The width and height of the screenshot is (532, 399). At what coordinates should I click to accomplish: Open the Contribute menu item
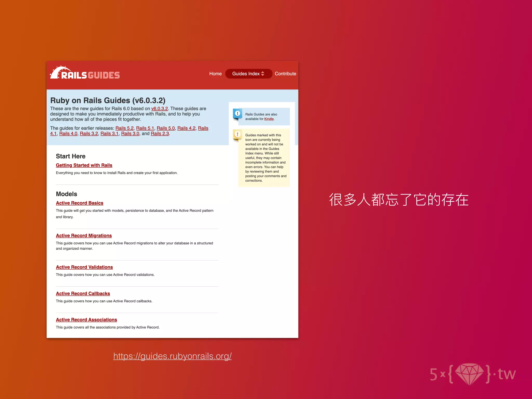point(285,74)
